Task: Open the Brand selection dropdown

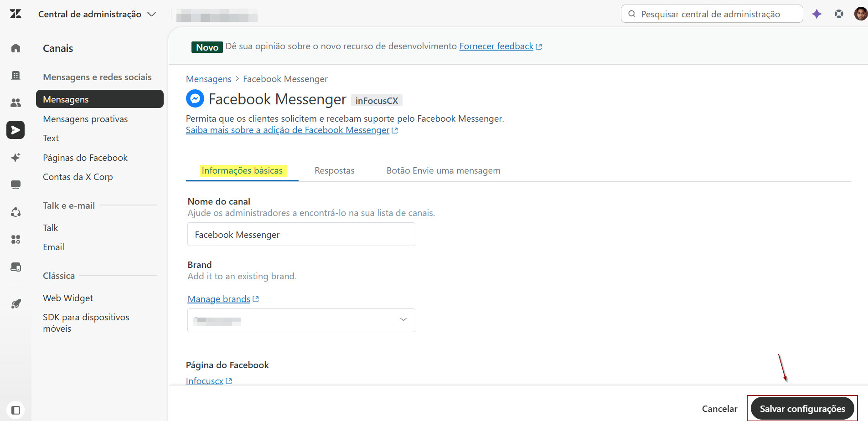Action: (301, 320)
